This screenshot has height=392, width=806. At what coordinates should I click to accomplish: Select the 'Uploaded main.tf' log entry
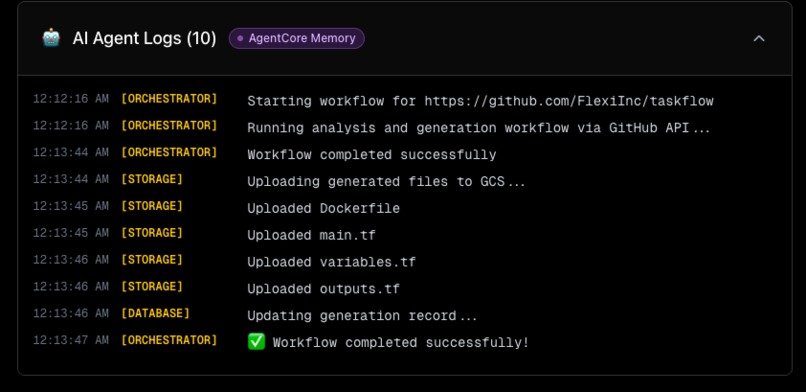pos(312,235)
